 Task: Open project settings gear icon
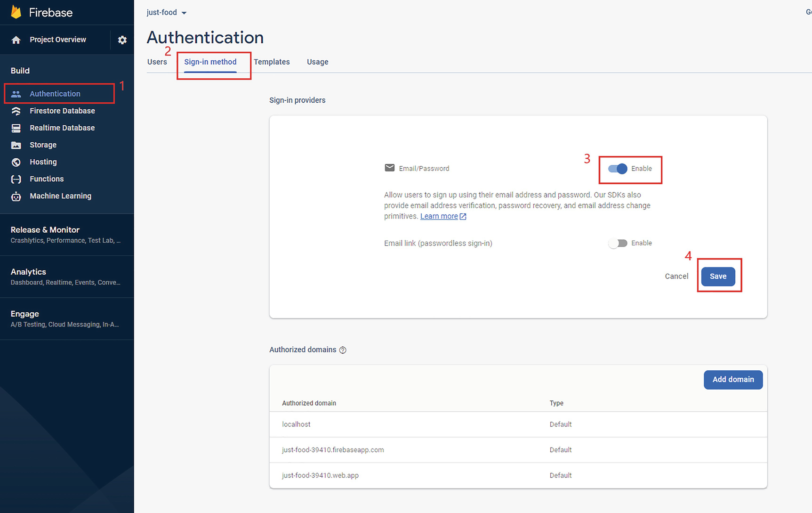[x=122, y=40]
